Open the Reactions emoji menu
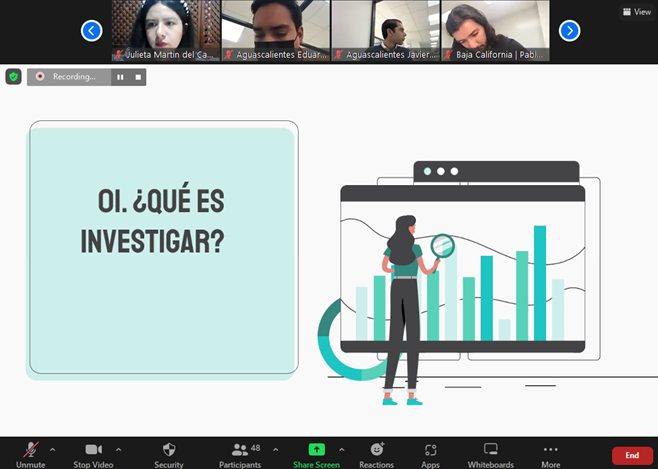The image size is (658, 469). pos(376,455)
